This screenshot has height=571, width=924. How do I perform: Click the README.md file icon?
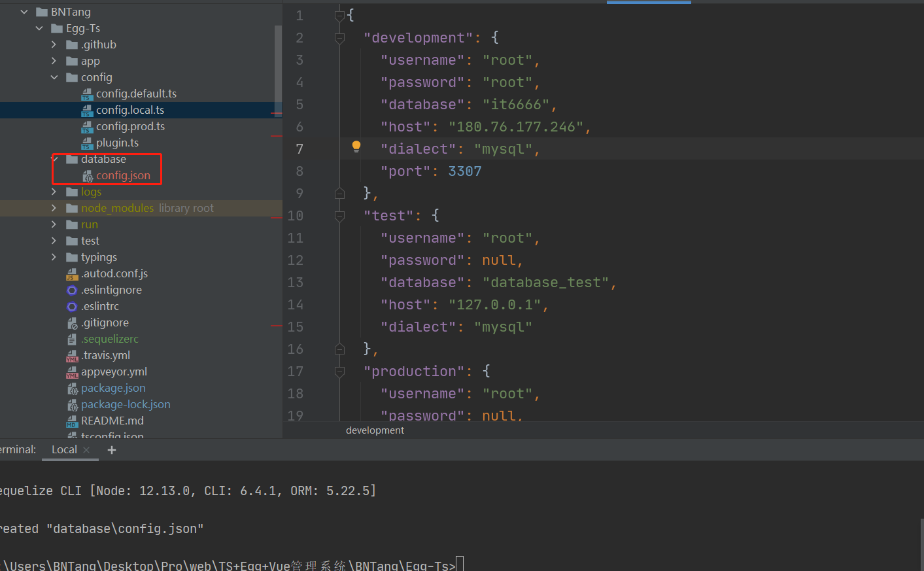point(72,421)
